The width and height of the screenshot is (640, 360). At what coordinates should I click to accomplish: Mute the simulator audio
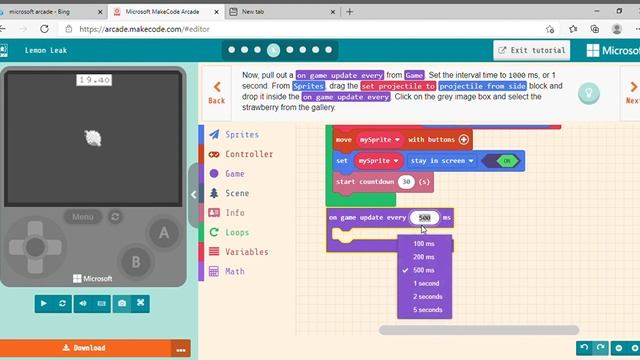[83, 304]
